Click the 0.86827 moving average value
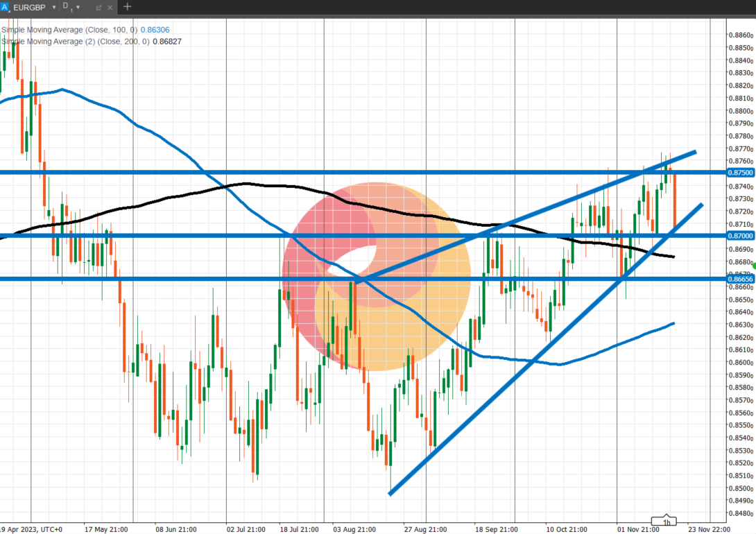Viewport: 756px width, 534px height. click(167, 42)
